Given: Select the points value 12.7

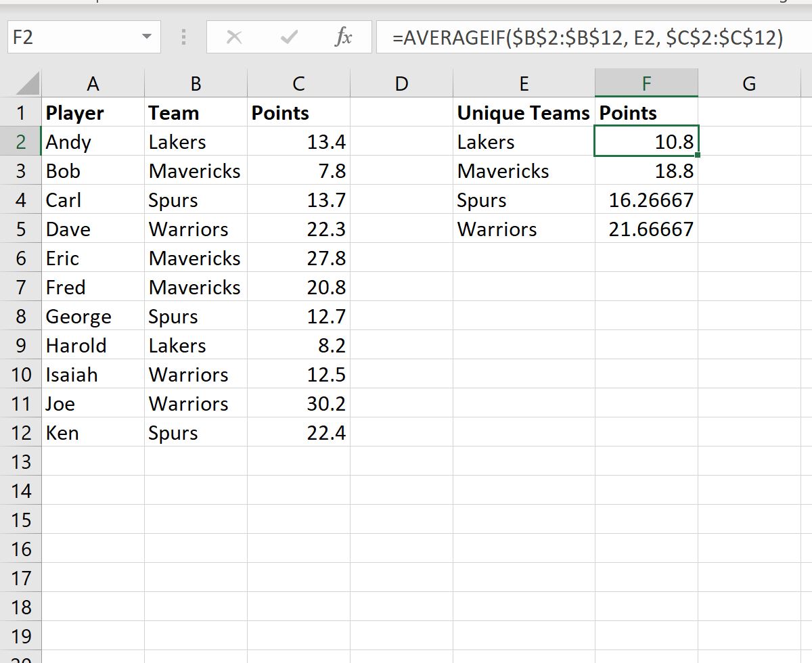Looking at the screenshot, I should click(x=298, y=317).
